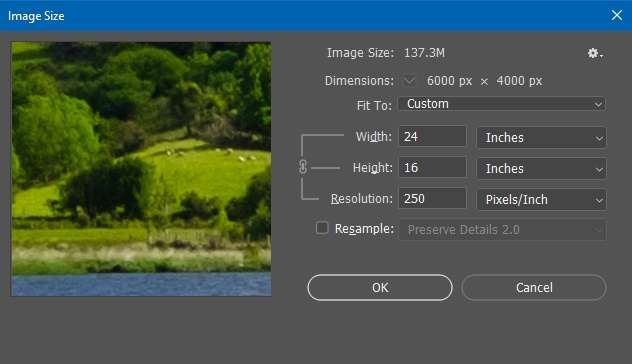Click the Width label
The height and width of the screenshot is (364, 632).
(374, 136)
